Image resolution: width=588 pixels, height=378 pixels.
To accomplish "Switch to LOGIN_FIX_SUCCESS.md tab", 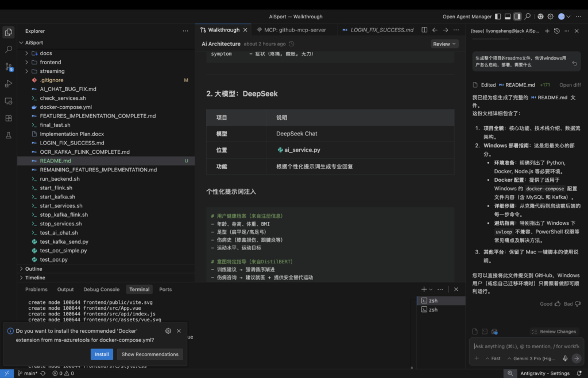I will coord(378,30).
